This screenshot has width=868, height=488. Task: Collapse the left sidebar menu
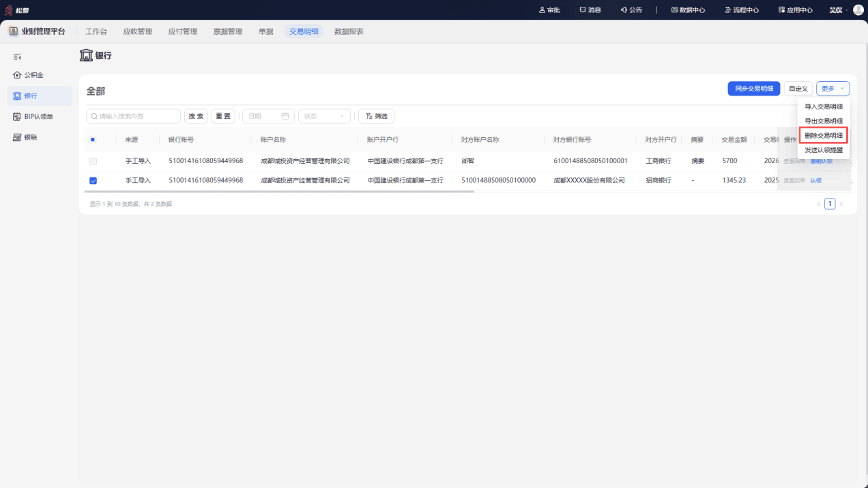pos(17,57)
